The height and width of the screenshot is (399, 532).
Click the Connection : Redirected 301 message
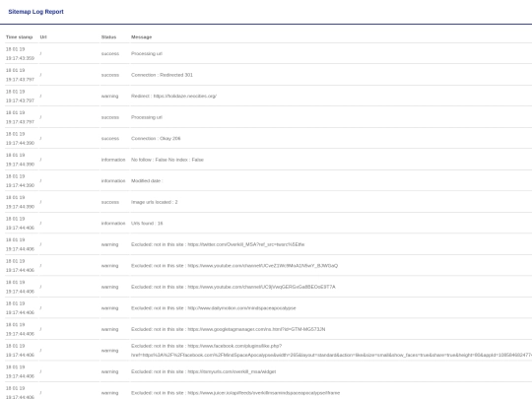click(162, 75)
